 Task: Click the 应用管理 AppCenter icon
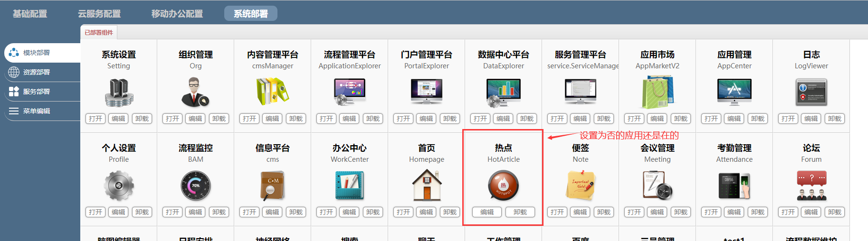click(734, 92)
